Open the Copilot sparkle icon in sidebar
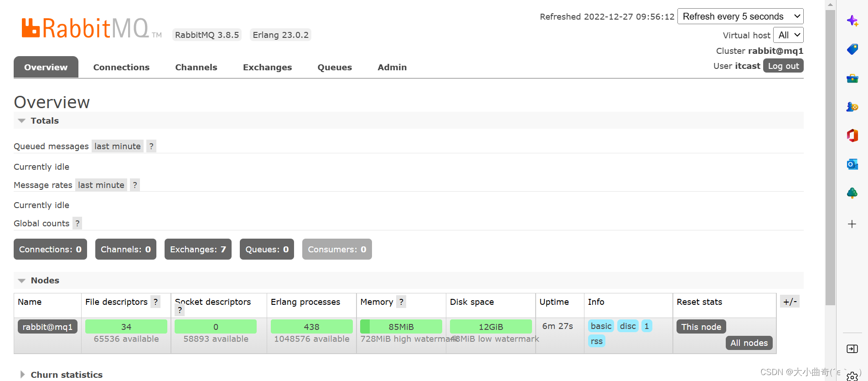The image size is (868, 381). point(852,21)
